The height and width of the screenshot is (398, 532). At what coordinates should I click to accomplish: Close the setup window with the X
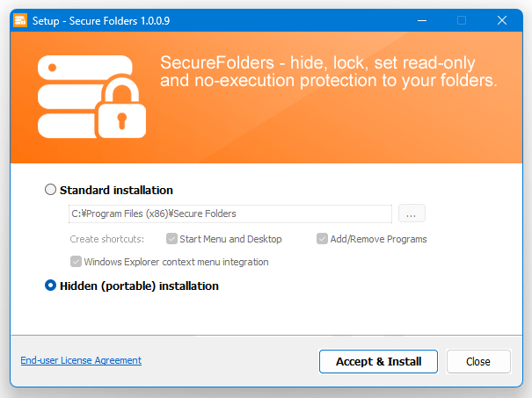(x=502, y=20)
